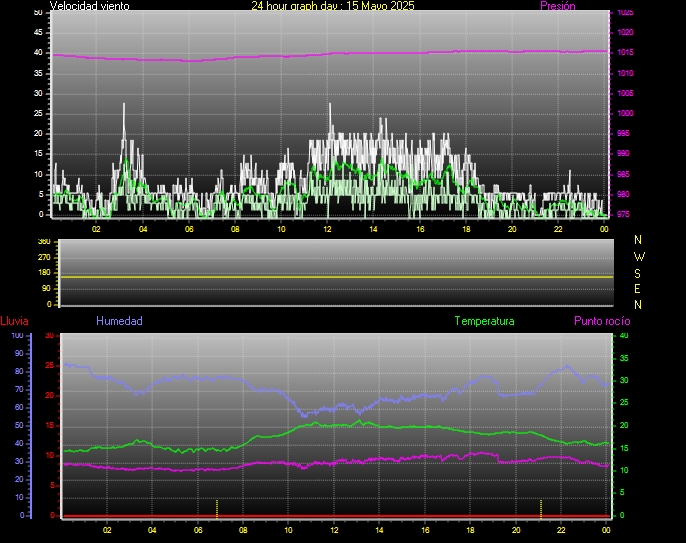Click the 16 hour label under humidity graph
686x543 pixels.
[x=425, y=530]
